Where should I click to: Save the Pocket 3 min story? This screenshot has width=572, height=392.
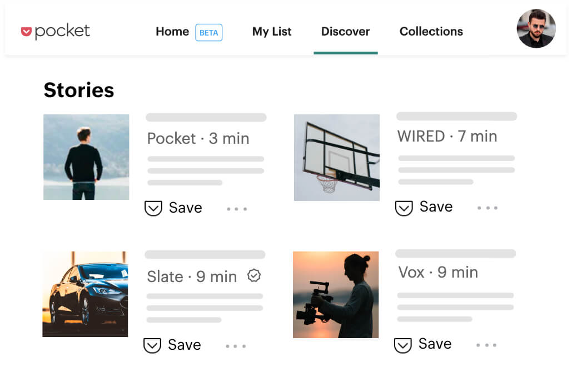pyautogui.click(x=173, y=208)
